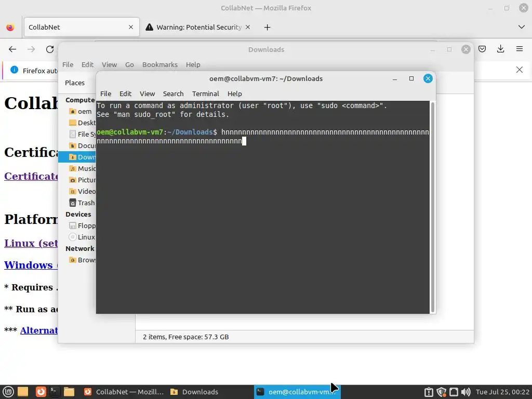Select Desktop folder in Places sidebar

coord(82,123)
